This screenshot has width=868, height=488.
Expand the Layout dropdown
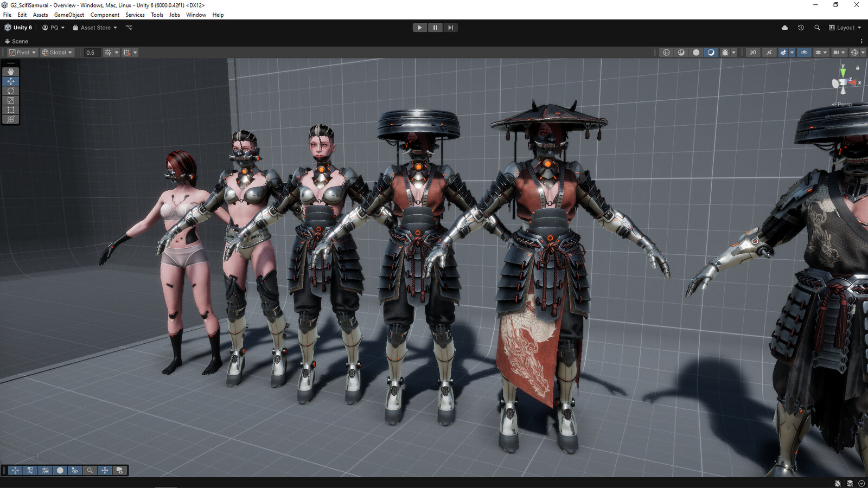(x=845, y=28)
